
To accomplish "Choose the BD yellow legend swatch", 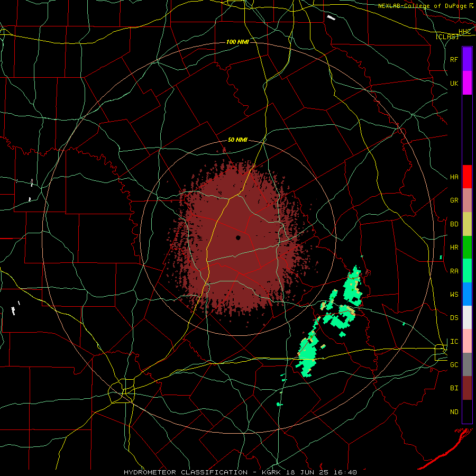I will point(467,224).
